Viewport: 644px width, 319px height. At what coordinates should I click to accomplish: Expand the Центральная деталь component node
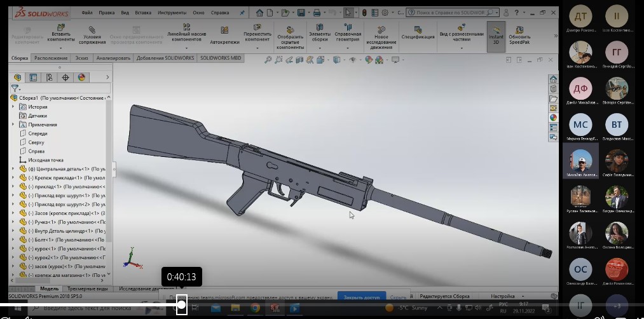(x=13, y=169)
